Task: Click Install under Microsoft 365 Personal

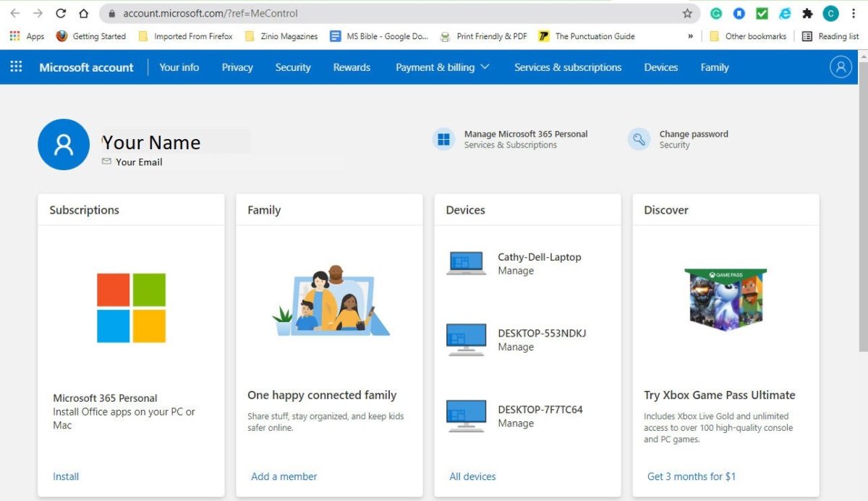Action: point(65,476)
